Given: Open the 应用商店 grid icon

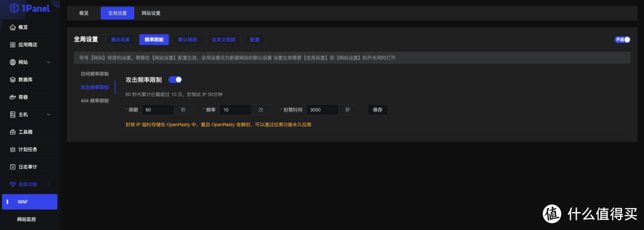Looking at the screenshot, I should pos(13,45).
